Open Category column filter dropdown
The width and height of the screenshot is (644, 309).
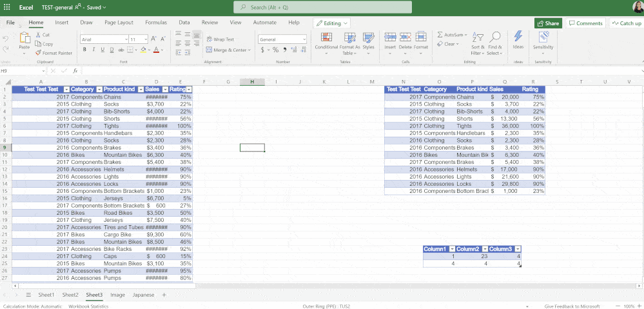tap(99, 89)
